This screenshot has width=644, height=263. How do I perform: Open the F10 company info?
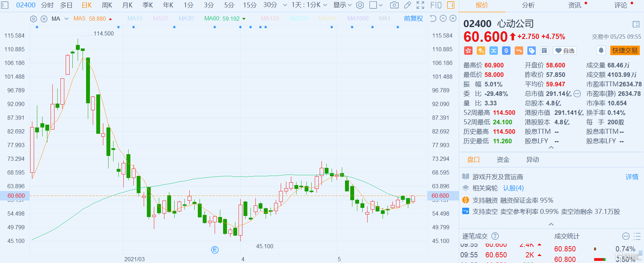click(x=436, y=5)
